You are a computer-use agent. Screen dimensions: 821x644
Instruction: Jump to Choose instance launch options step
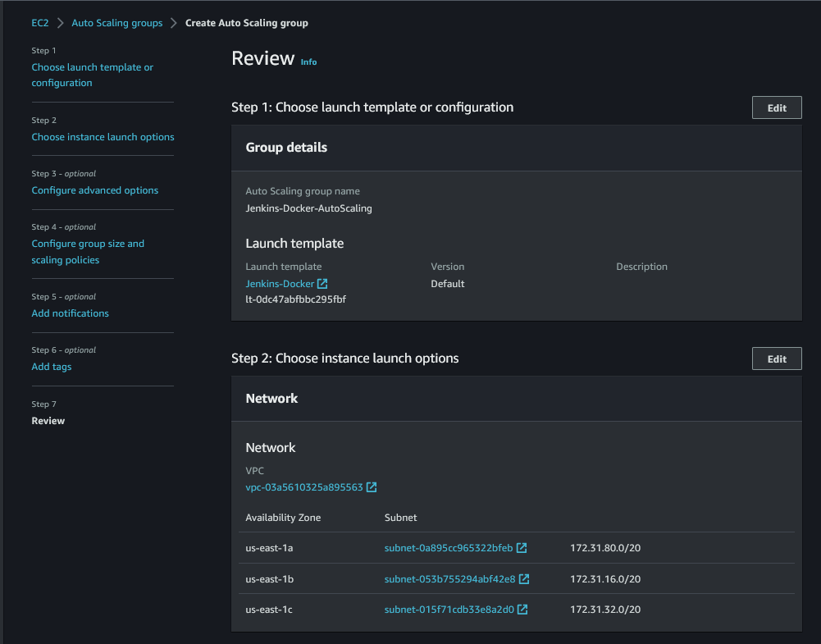[x=103, y=137]
